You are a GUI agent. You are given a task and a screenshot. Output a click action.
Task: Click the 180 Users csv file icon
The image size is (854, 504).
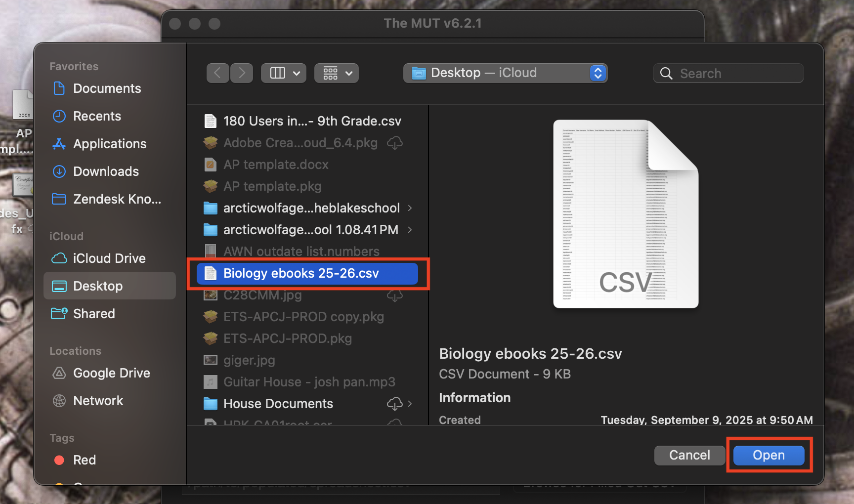coord(211,121)
